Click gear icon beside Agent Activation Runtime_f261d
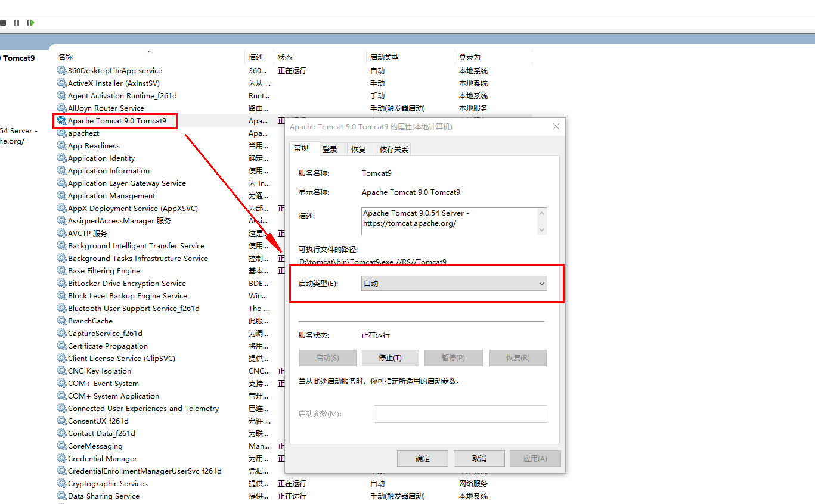This screenshot has width=815, height=504. [62, 95]
